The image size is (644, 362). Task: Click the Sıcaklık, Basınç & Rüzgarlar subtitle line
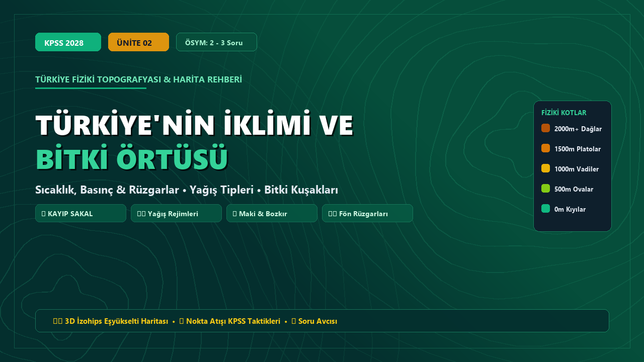pyautogui.click(x=187, y=190)
